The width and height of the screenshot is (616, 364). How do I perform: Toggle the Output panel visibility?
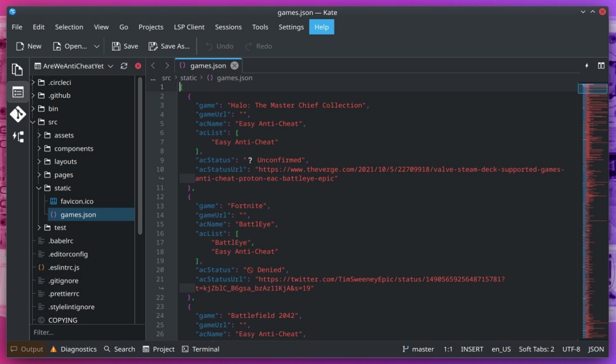26,349
